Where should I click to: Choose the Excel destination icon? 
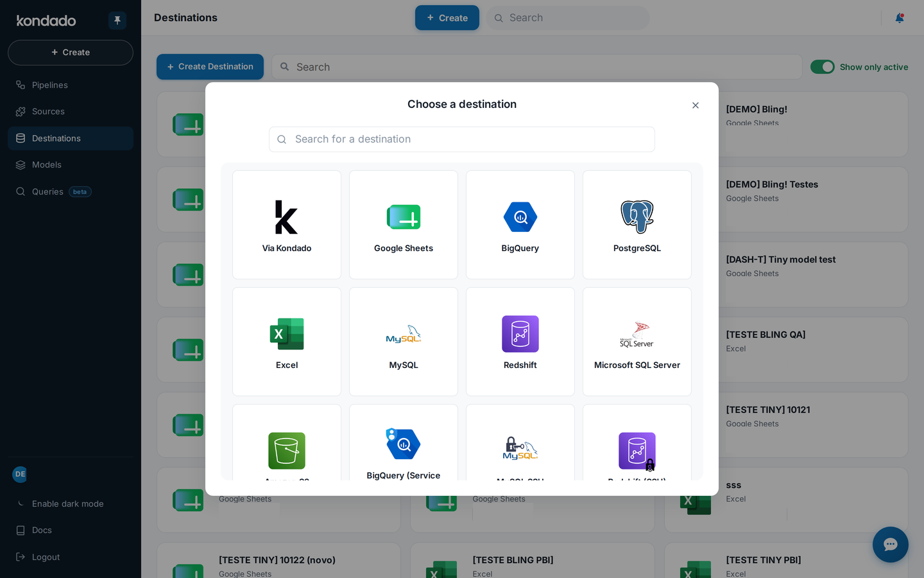[287, 334]
